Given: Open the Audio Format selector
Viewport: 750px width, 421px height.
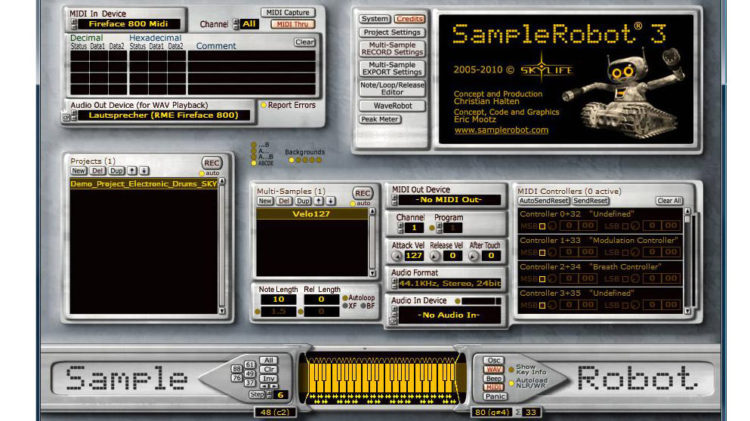Looking at the screenshot, I should tap(450, 284).
